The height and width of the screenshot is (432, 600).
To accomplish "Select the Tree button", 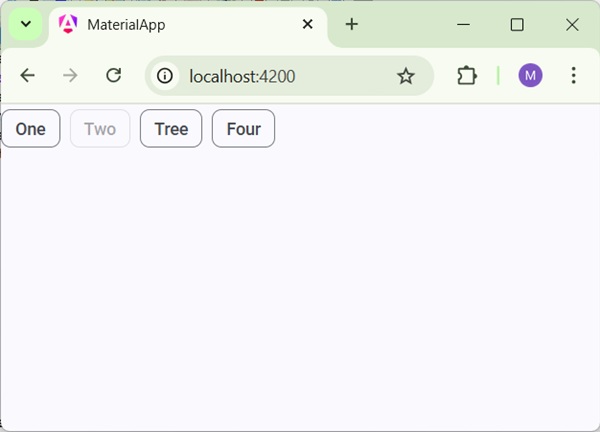I will (171, 129).
